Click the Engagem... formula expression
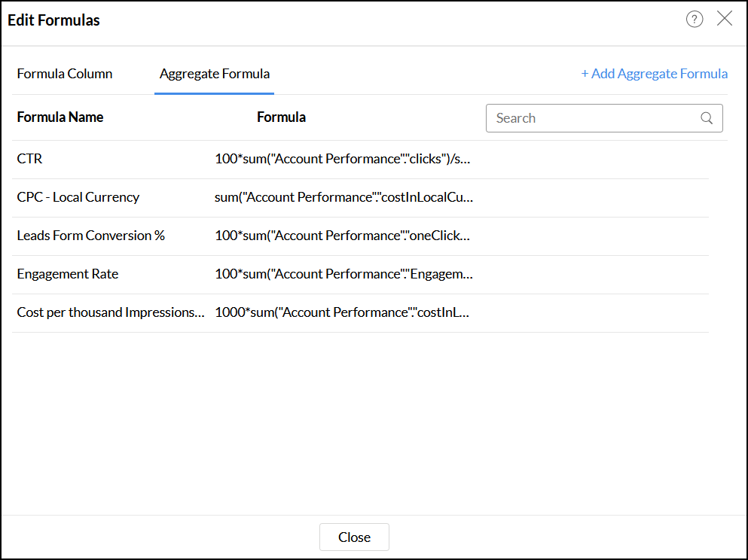The height and width of the screenshot is (560, 748). coord(343,274)
